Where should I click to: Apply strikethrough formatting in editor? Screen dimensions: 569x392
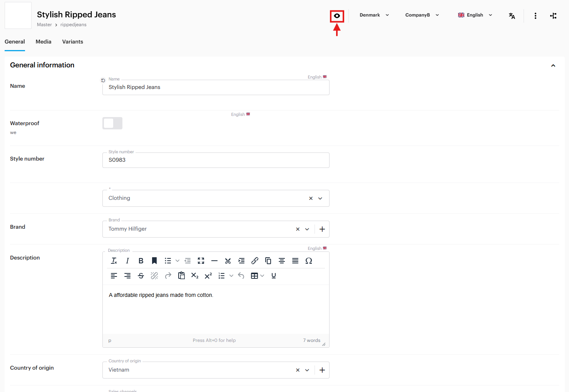[141, 276]
